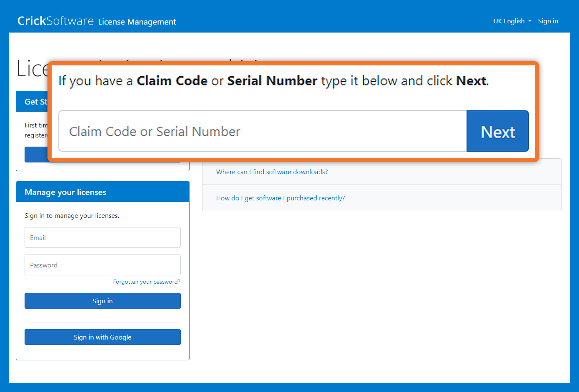Follow the 'Forgotten your password?' link

tap(147, 282)
